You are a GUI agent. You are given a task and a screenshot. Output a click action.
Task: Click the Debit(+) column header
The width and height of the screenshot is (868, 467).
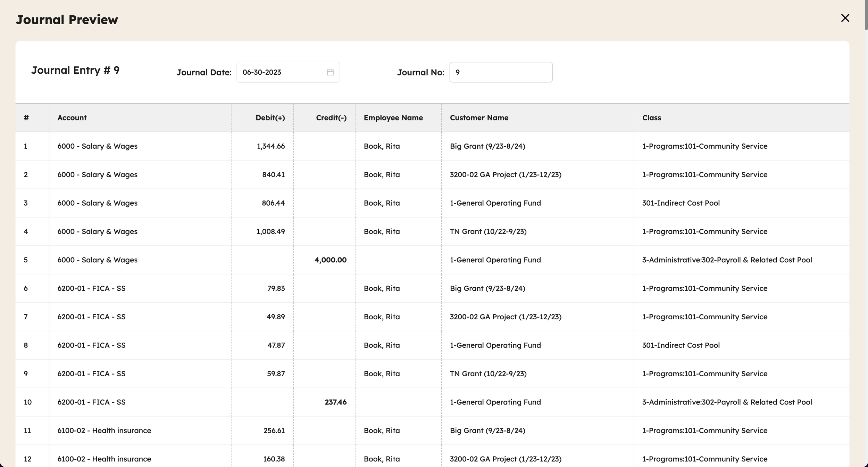pos(270,118)
